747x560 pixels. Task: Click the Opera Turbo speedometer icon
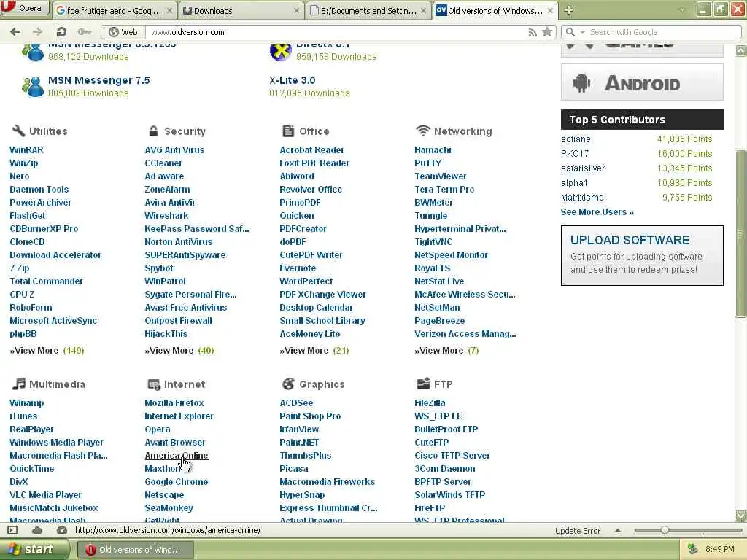click(x=61, y=530)
